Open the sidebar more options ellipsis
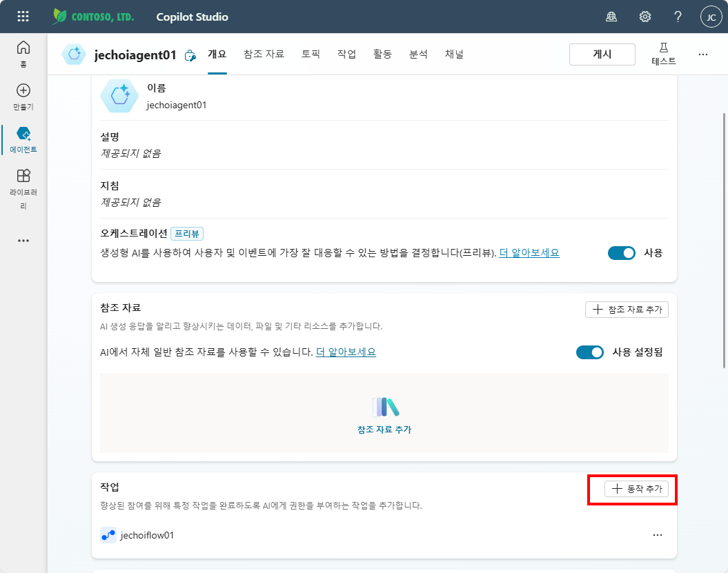The image size is (728, 573). pos(23,241)
